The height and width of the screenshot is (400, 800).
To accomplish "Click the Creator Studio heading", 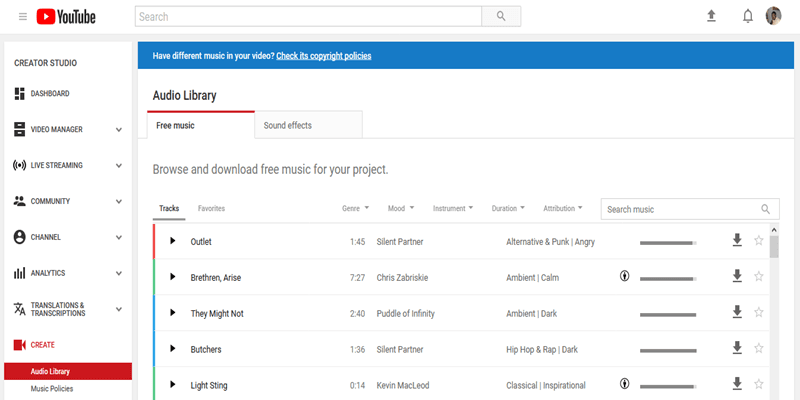I will 45,63.
